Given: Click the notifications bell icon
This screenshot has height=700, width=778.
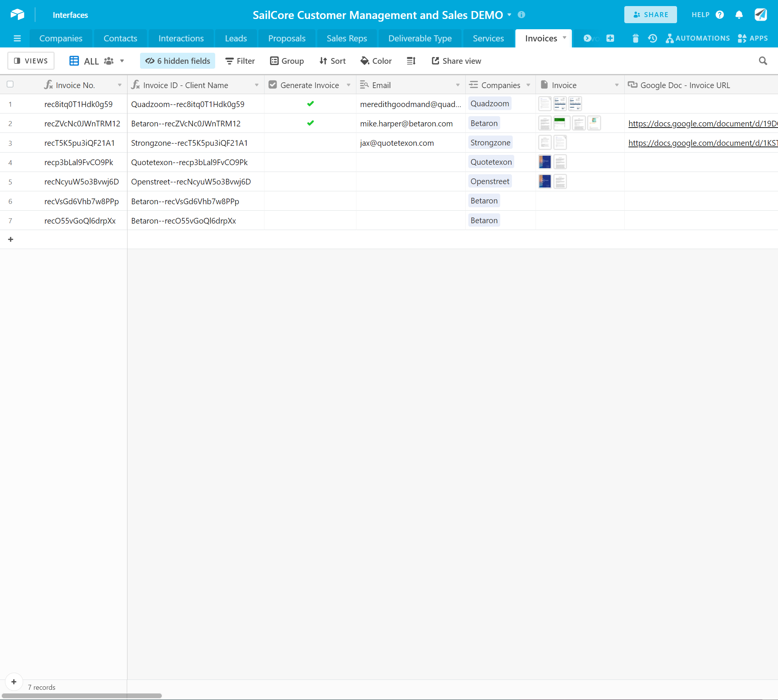Looking at the screenshot, I should [x=739, y=15].
